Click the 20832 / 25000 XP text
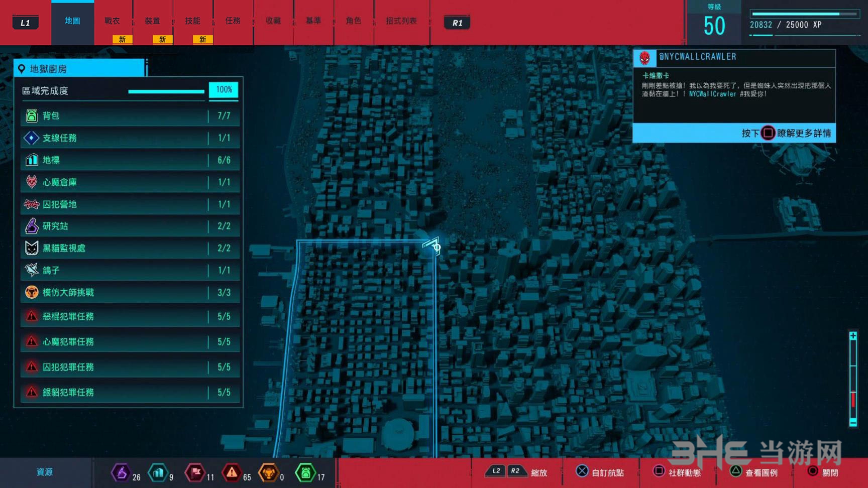The height and width of the screenshot is (488, 868). pyautogui.click(x=786, y=25)
